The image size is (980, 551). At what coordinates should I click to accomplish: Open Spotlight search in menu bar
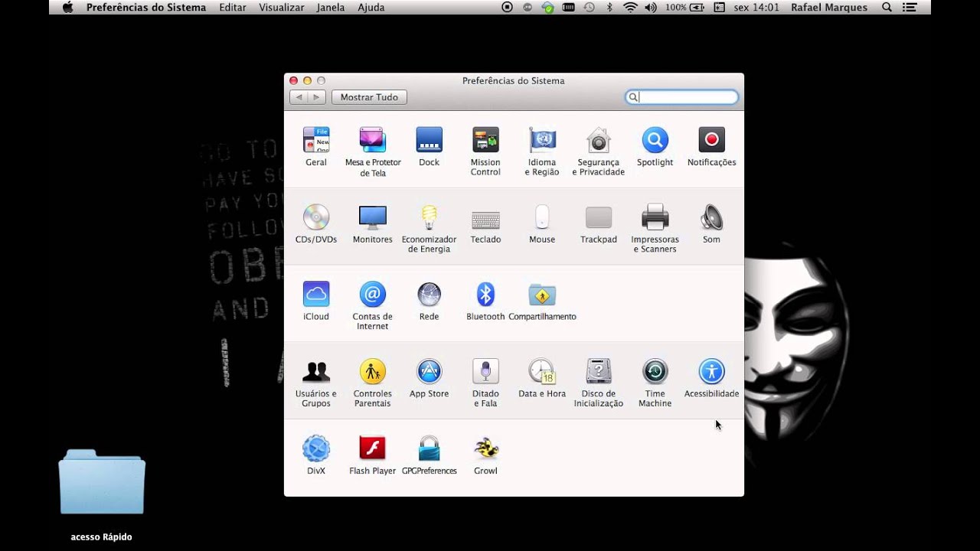pos(887,7)
